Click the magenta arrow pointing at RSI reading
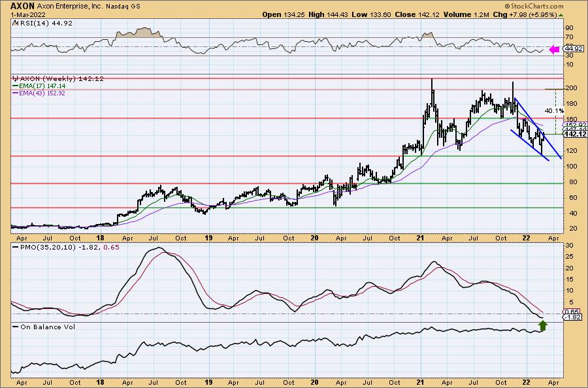This screenshot has height=388, width=588. tap(554, 50)
